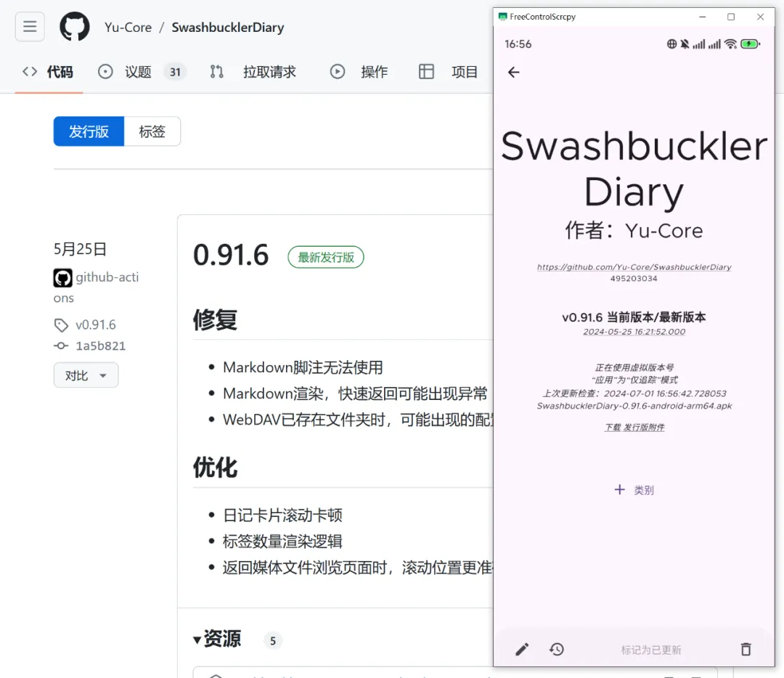Tap the app ID 495203034 text
Image resolution: width=784 pixels, height=678 pixels.
point(634,279)
